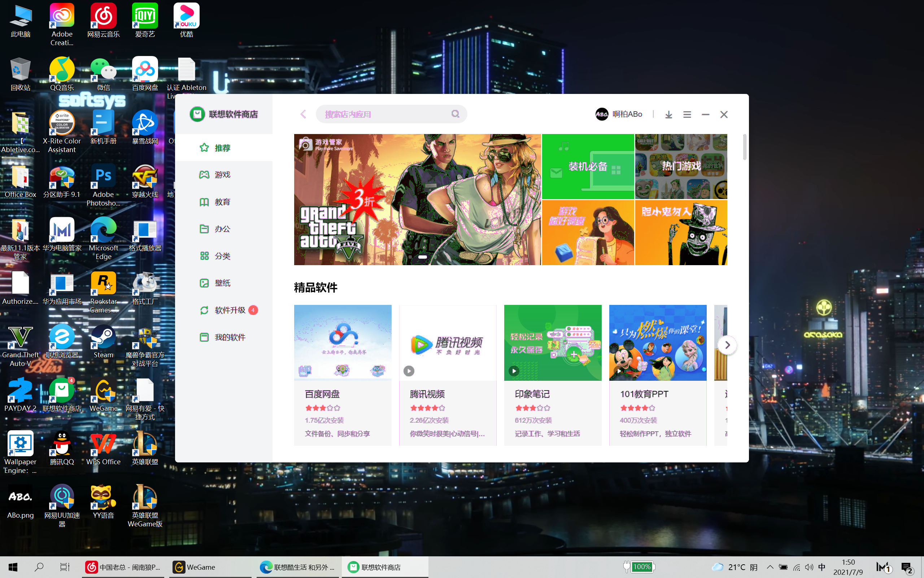
Task: Open the 推荐 tab in the sidebar
Action: pyautogui.click(x=224, y=147)
